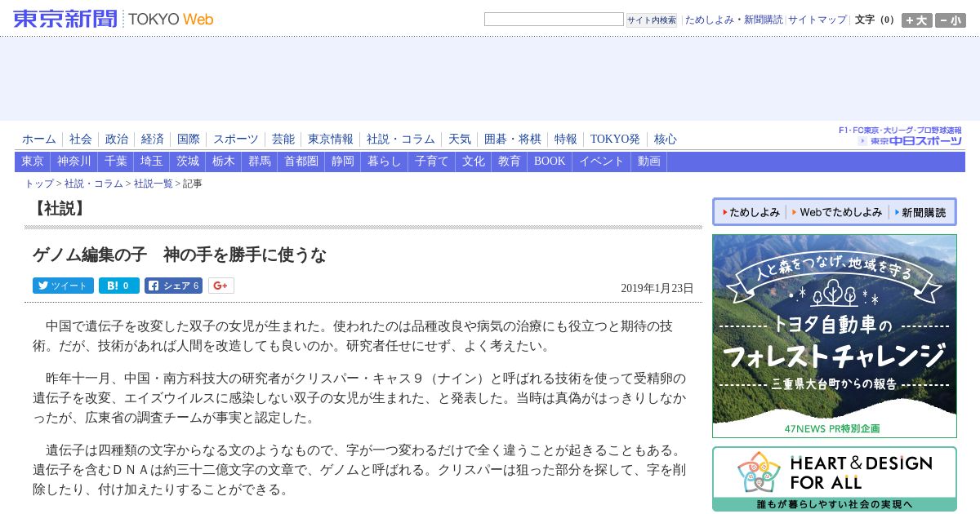Select the 動画 tab
Viewport: 980px width, 514px height.
pyautogui.click(x=649, y=162)
